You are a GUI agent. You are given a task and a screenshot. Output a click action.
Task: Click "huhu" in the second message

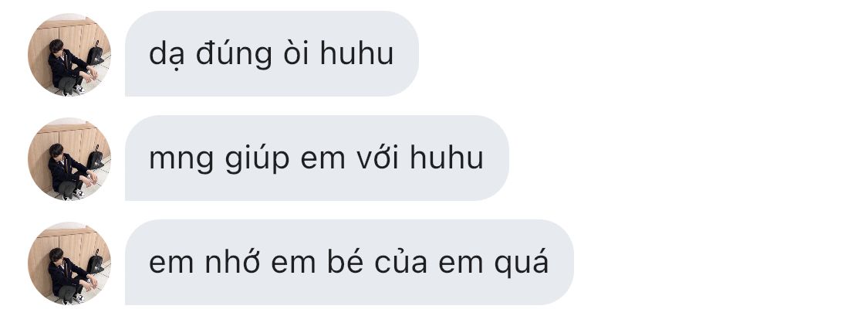(447, 158)
